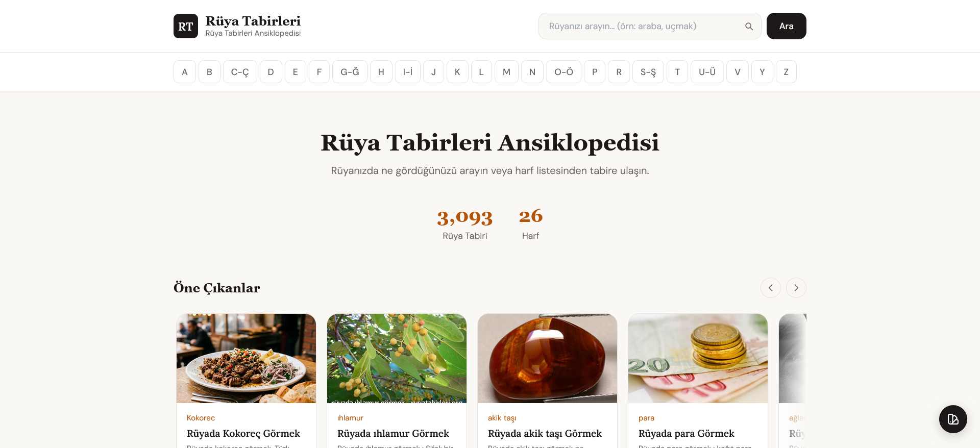Select the C-Ç letter tab
The image size is (980, 448).
tap(240, 72)
